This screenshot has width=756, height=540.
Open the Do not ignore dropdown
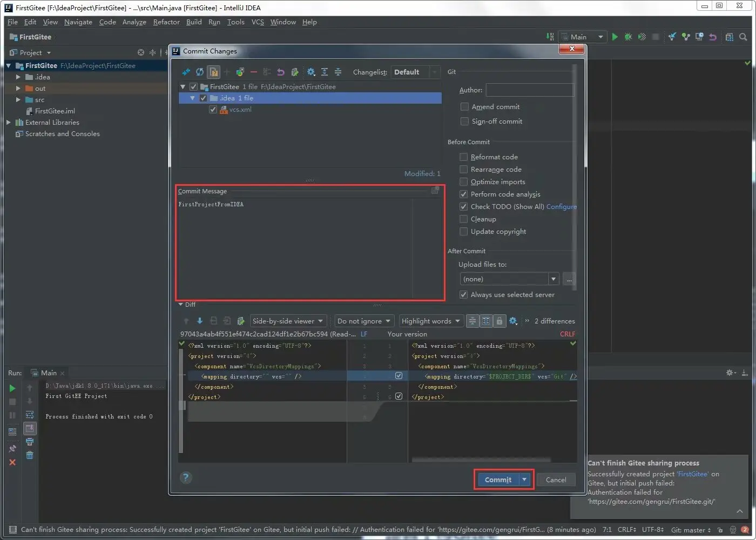[x=364, y=321]
